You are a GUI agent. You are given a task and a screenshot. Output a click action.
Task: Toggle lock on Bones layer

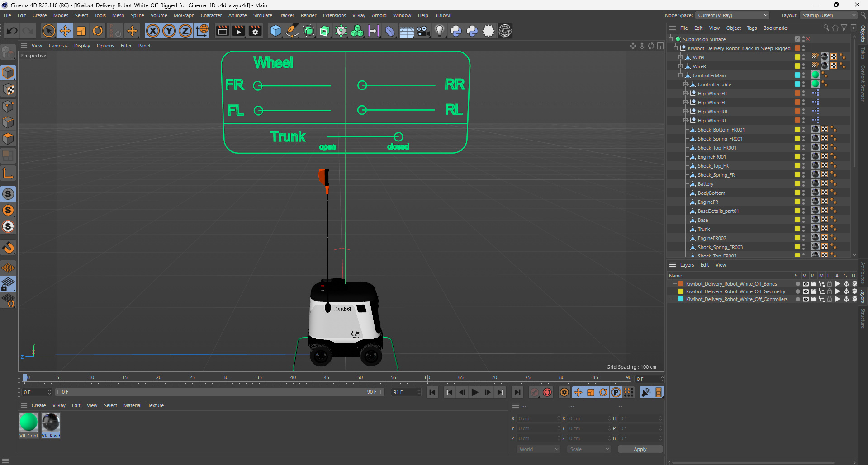point(830,284)
